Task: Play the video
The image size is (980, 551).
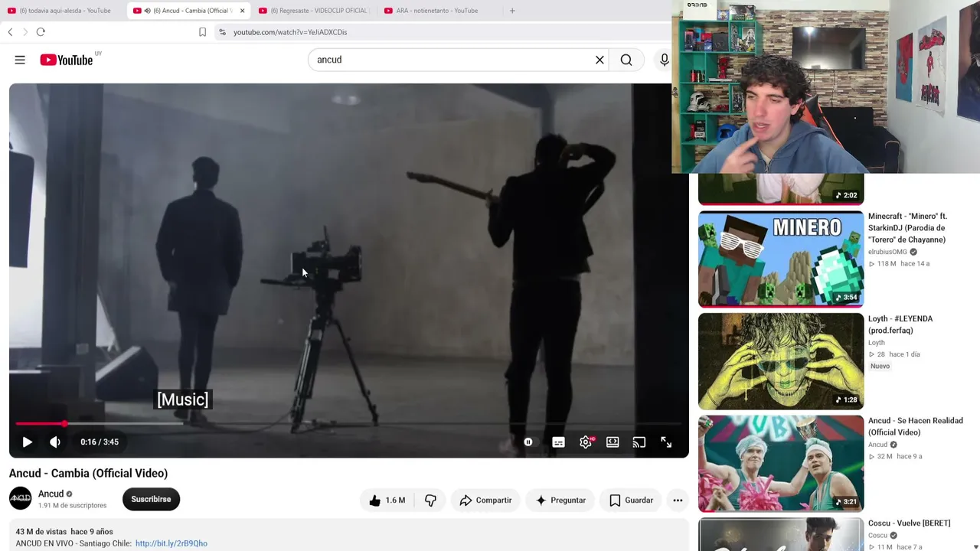Action: pos(27,442)
